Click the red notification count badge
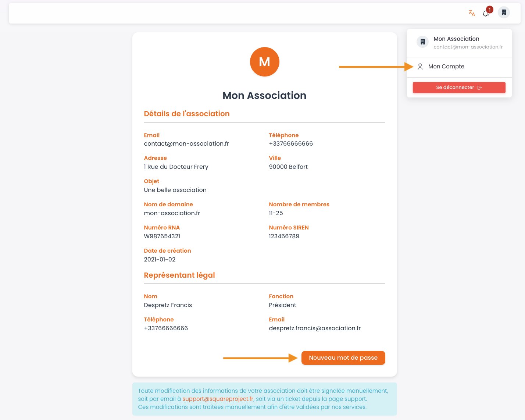 [489, 10]
